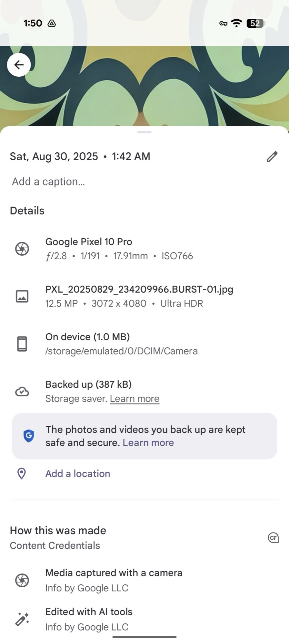The image size is (289, 644).
Task: Tap the PXL_20250829 file name row
Action: (x=139, y=289)
